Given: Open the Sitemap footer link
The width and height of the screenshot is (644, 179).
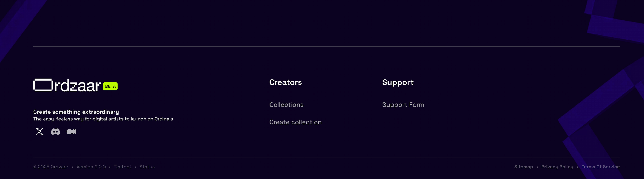Looking at the screenshot, I should (x=524, y=167).
